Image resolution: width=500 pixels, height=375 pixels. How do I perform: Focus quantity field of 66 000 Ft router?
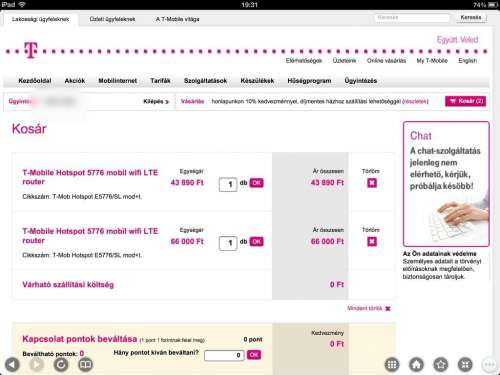(x=228, y=243)
